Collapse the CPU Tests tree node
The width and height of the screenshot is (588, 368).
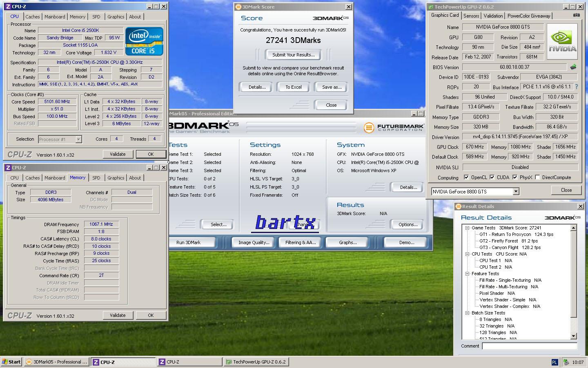(x=467, y=254)
